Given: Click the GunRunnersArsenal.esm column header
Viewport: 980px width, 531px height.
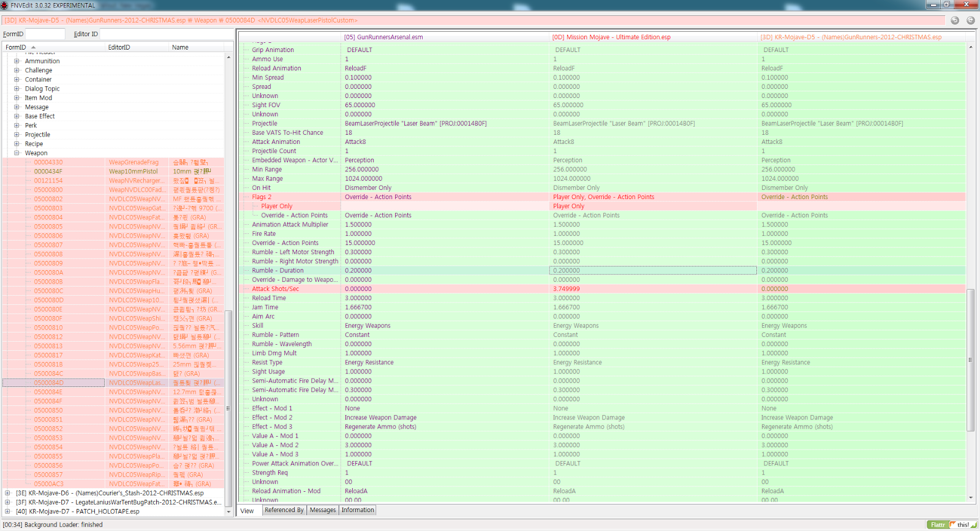Looking at the screenshot, I should pos(446,37).
